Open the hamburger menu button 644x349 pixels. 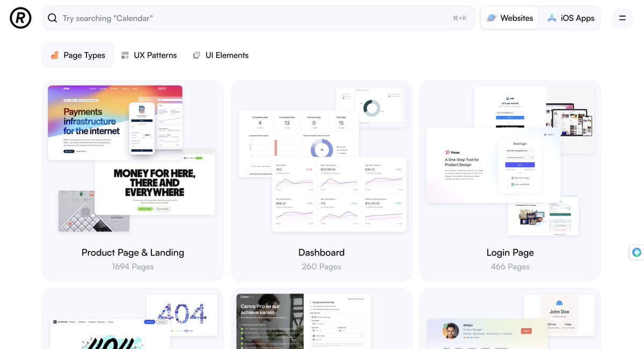click(x=623, y=18)
